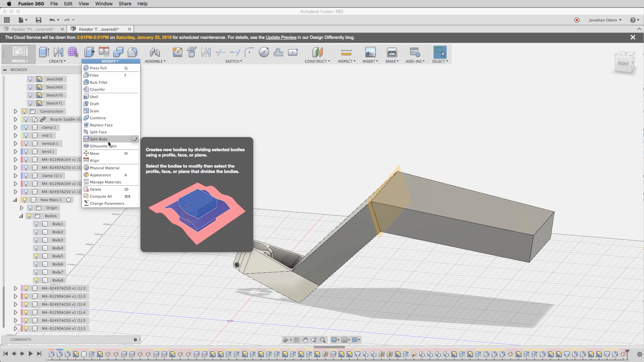Click timeline Play button

[31, 354]
